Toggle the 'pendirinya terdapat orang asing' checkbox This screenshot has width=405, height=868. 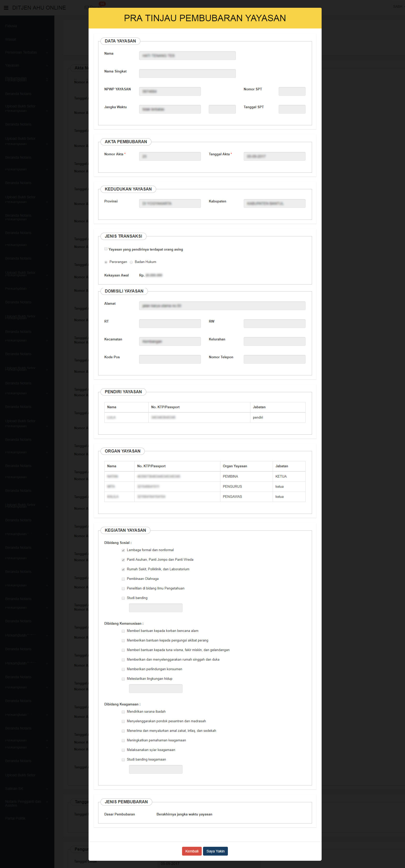coord(106,249)
